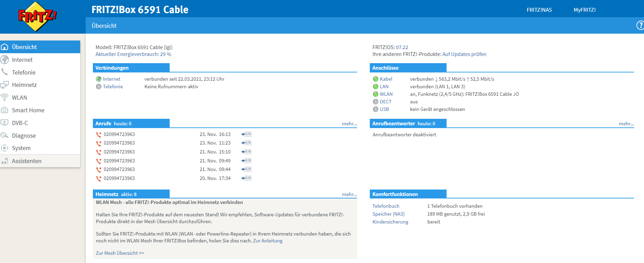Screen dimensions: 644x263
Task: Add 23. Nov. 11:23 caller to phonebook
Action: (x=246, y=143)
